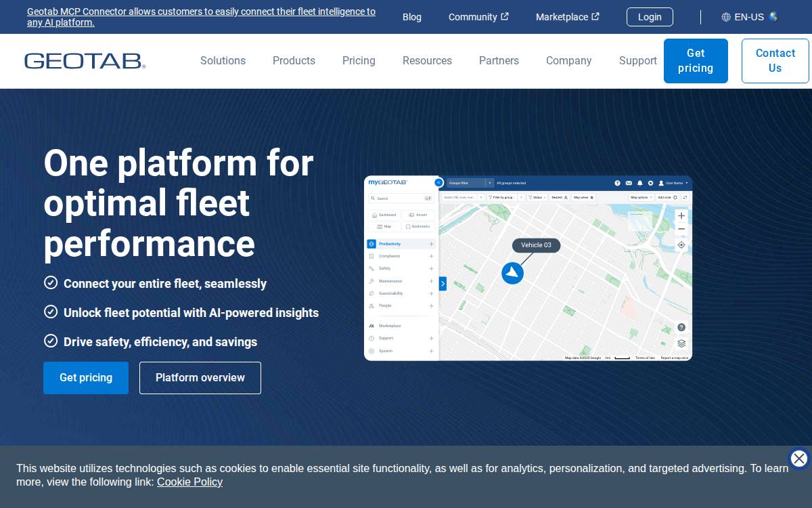This screenshot has width=812, height=508.
Task: Open the settings gear in MyGeotab header
Action: pyautogui.click(x=650, y=183)
